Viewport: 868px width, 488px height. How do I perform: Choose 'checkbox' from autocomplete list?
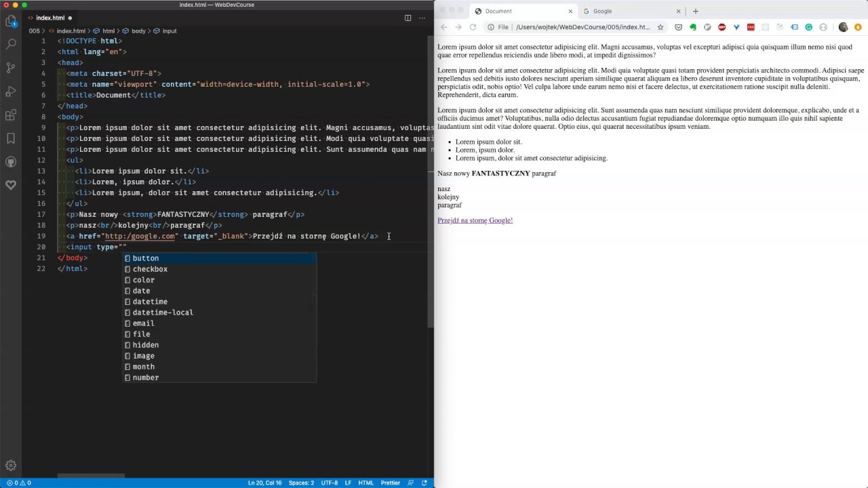click(x=219, y=269)
